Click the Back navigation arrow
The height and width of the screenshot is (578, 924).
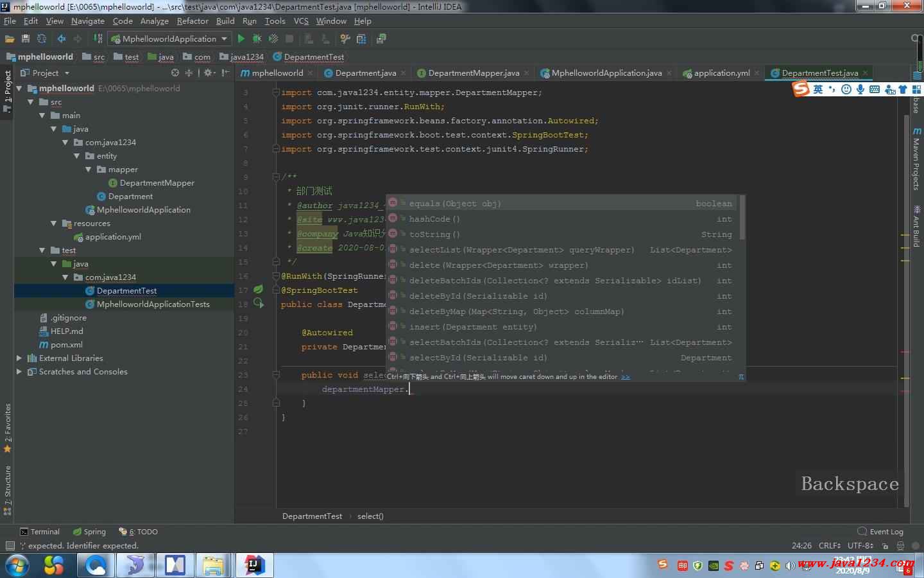[x=62, y=39]
